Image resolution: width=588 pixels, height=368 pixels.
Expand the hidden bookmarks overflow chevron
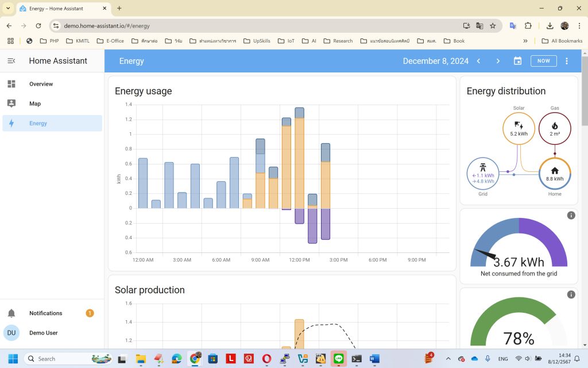point(525,41)
